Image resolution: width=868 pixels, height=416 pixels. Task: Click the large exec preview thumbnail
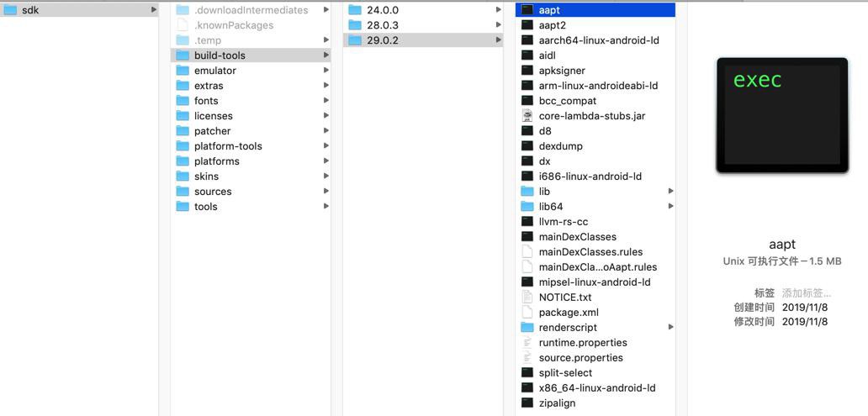point(781,115)
